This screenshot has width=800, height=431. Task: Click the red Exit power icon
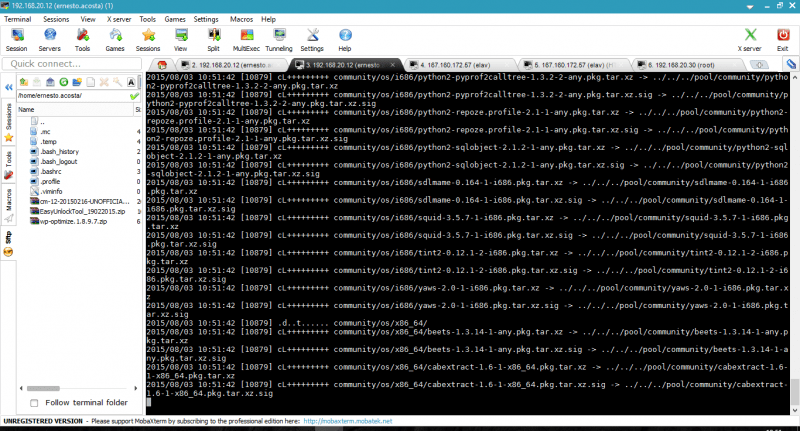tap(782, 39)
